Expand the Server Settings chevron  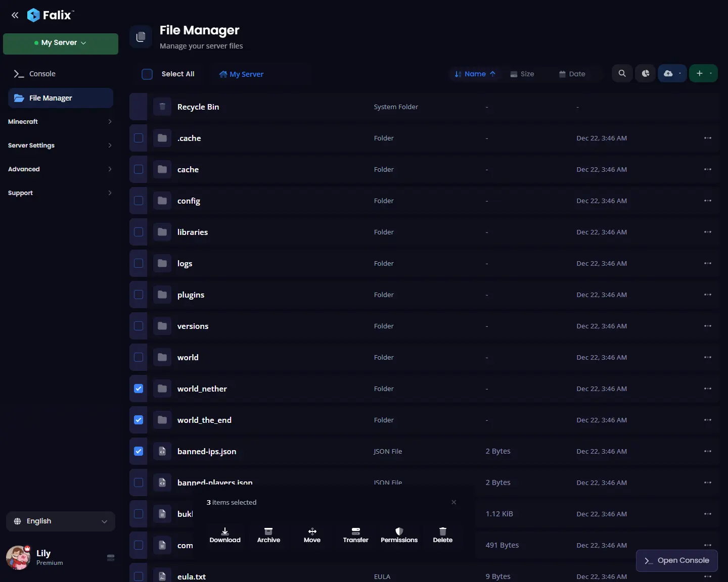(109, 145)
